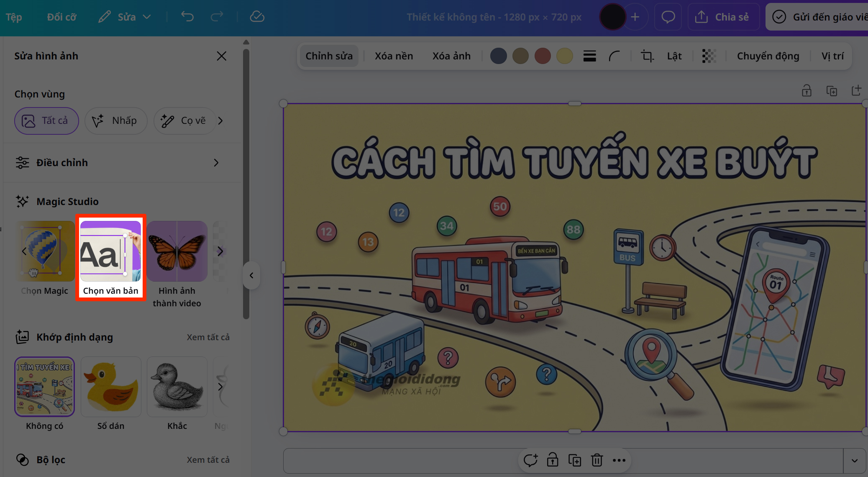Open 'Xem tất cả' next to Khớp định dạng
Image resolution: width=868 pixels, height=477 pixels.
point(208,337)
